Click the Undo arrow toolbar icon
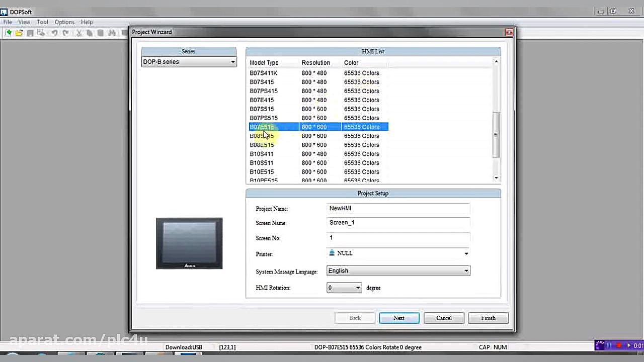The width and height of the screenshot is (644, 362). pyautogui.click(x=54, y=33)
